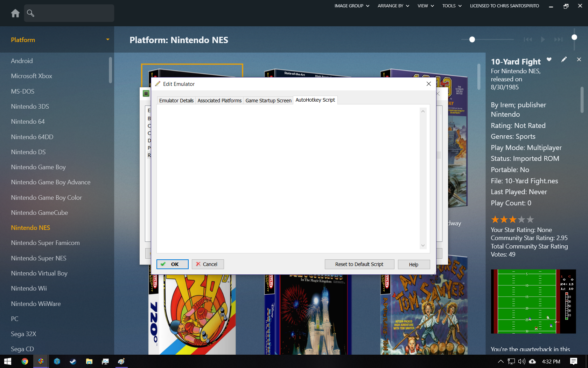Select Nintendo 3DS platform
Viewport: 588px width, 368px height.
coord(30,107)
